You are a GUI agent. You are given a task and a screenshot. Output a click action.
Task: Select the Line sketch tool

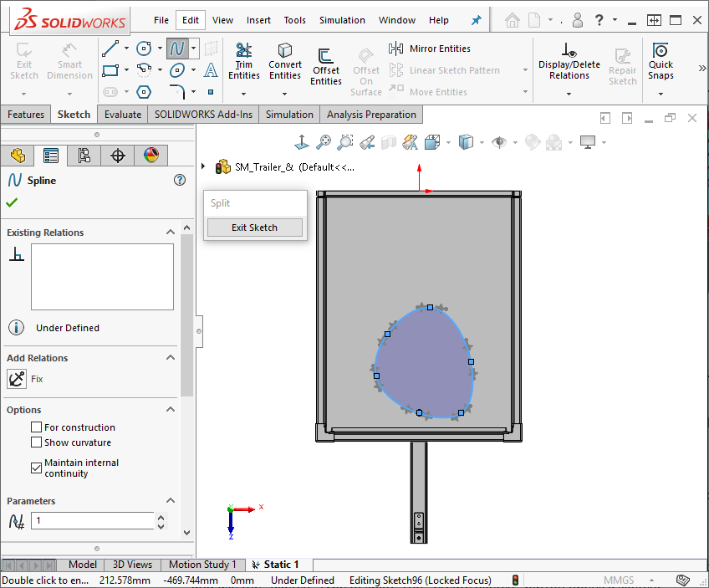pos(110,49)
